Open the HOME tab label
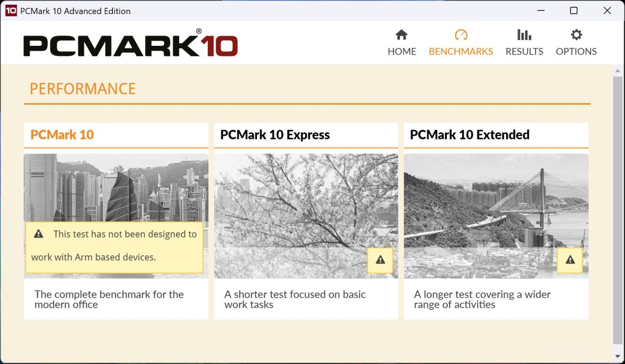The height and width of the screenshot is (364, 625). (x=402, y=52)
